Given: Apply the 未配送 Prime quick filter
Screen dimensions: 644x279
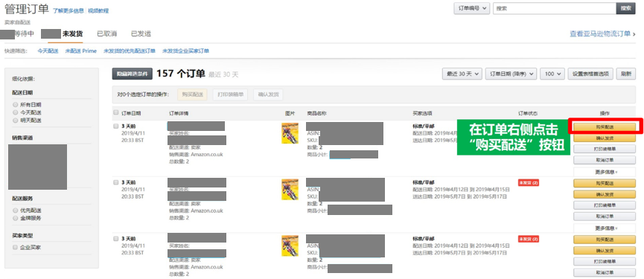Looking at the screenshot, I should 81,51.
